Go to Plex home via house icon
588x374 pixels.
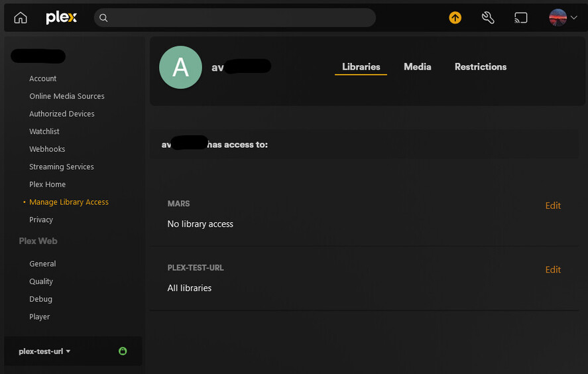pos(21,18)
